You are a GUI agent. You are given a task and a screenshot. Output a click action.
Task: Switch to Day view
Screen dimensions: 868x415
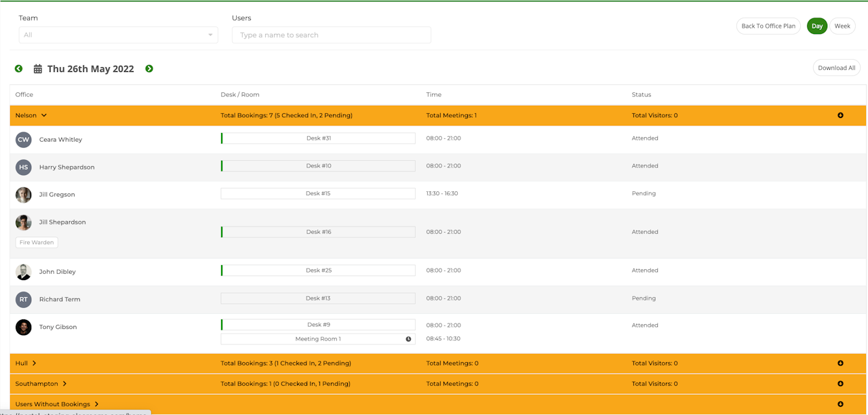click(x=816, y=26)
